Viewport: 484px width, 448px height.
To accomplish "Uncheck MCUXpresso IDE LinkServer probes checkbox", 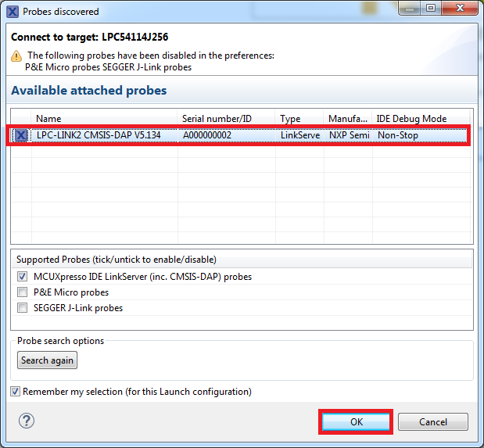I will 22,277.
